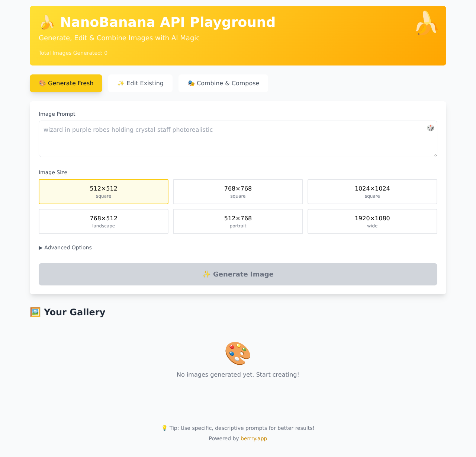
Task: Grab the prompt textarea resize handle
Action: click(x=435, y=154)
